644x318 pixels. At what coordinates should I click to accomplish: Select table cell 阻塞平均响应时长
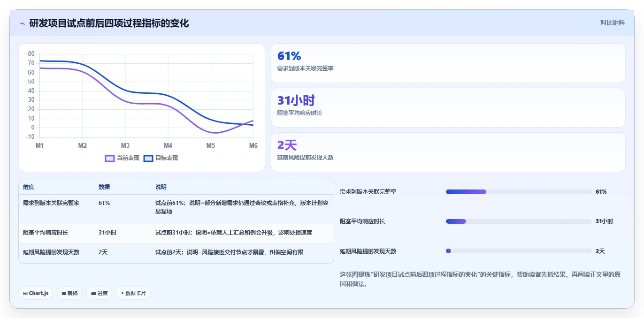pos(46,232)
